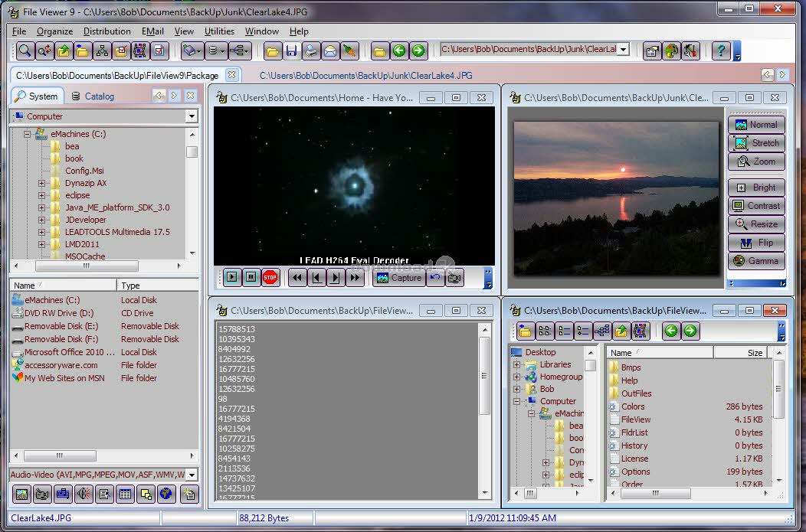Click the Capture frame button
Viewport: 806px width, 532px height.
tap(399, 278)
